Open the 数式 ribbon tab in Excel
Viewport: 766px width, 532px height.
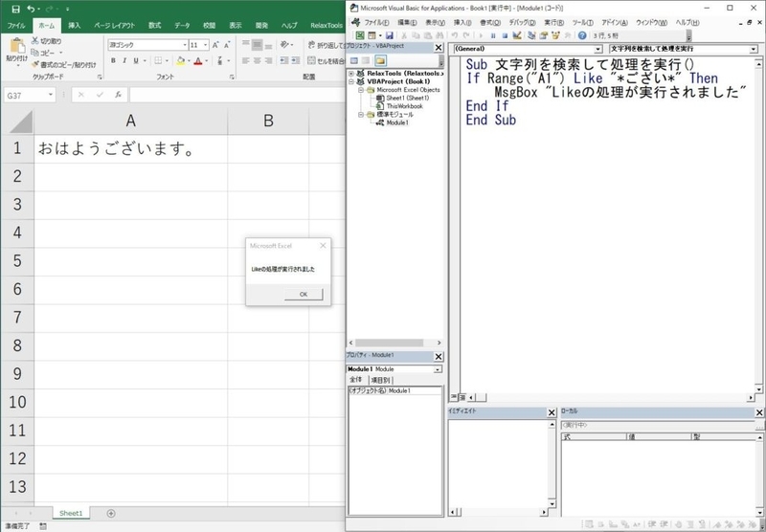(154, 26)
